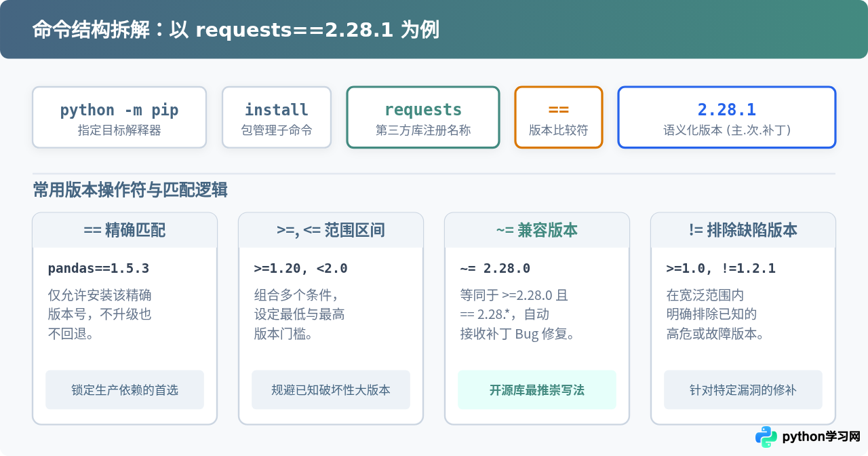The image size is (868, 456).
Task: Click the heading '常用版本操作符与匹配逻辑'
Action: tap(130, 190)
